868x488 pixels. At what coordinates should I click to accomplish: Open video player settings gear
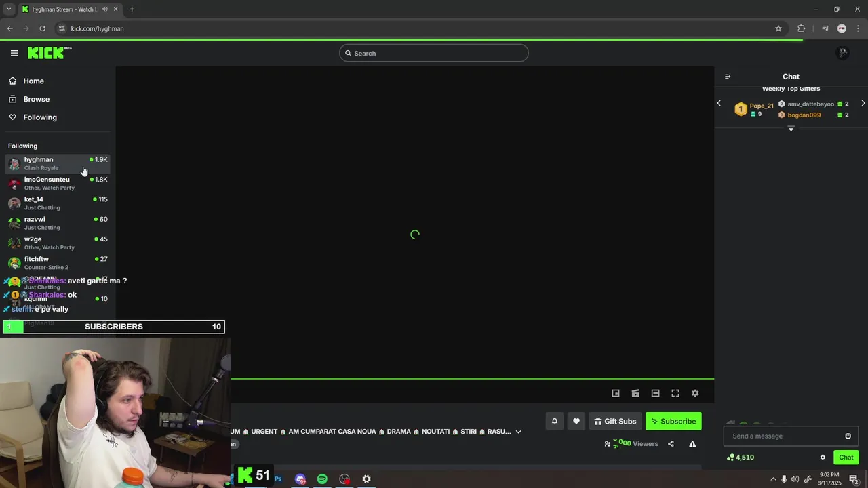click(695, 393)
